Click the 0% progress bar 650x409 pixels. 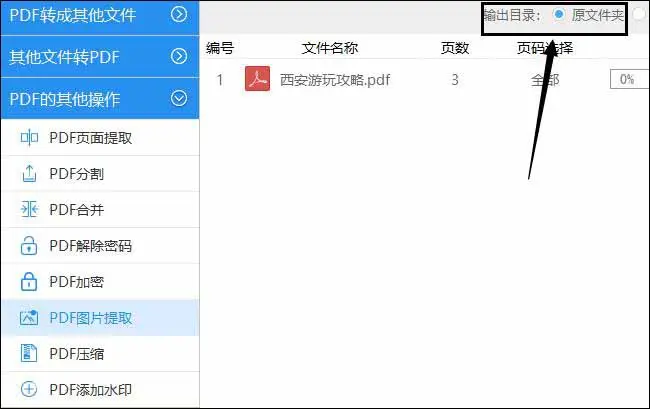point(630,79)
